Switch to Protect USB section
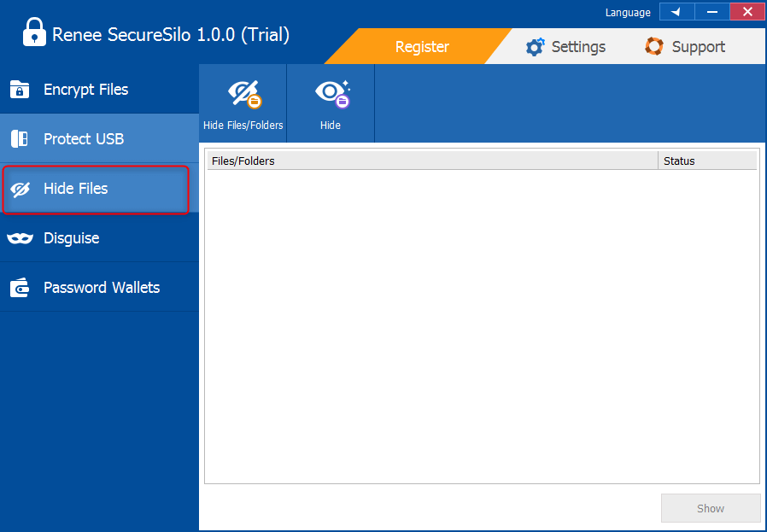The image size is (767, 532). (x=99, y=139)
